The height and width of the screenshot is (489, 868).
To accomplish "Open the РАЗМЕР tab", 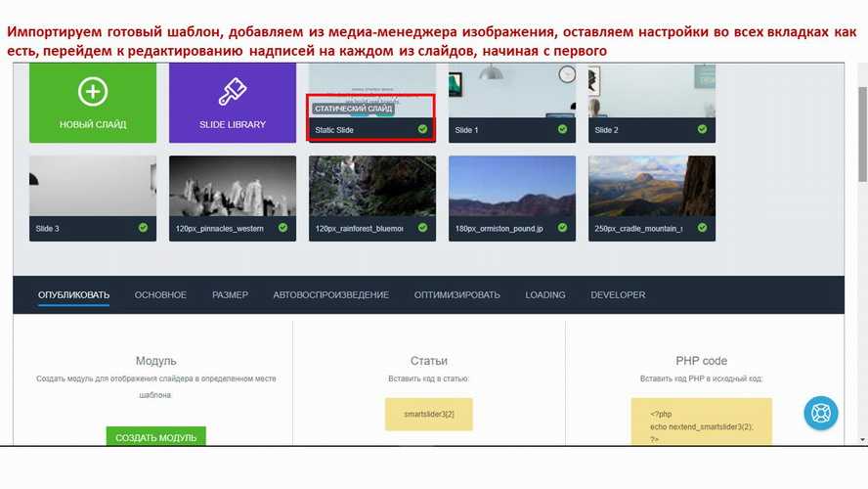I will tap(230, 295).
